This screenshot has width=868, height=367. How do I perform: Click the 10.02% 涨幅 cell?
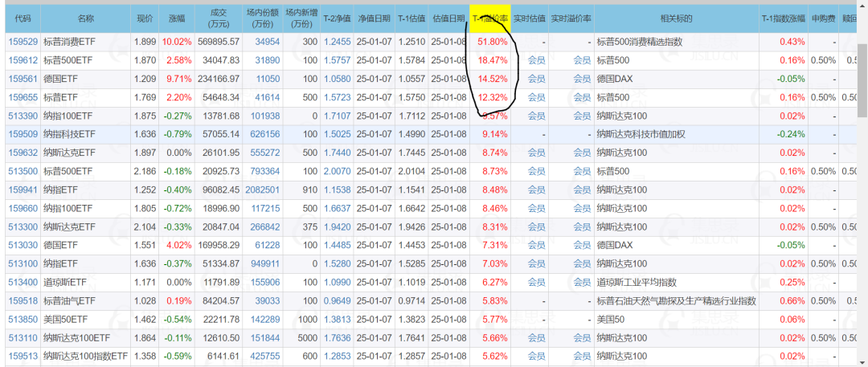[177, 42]
